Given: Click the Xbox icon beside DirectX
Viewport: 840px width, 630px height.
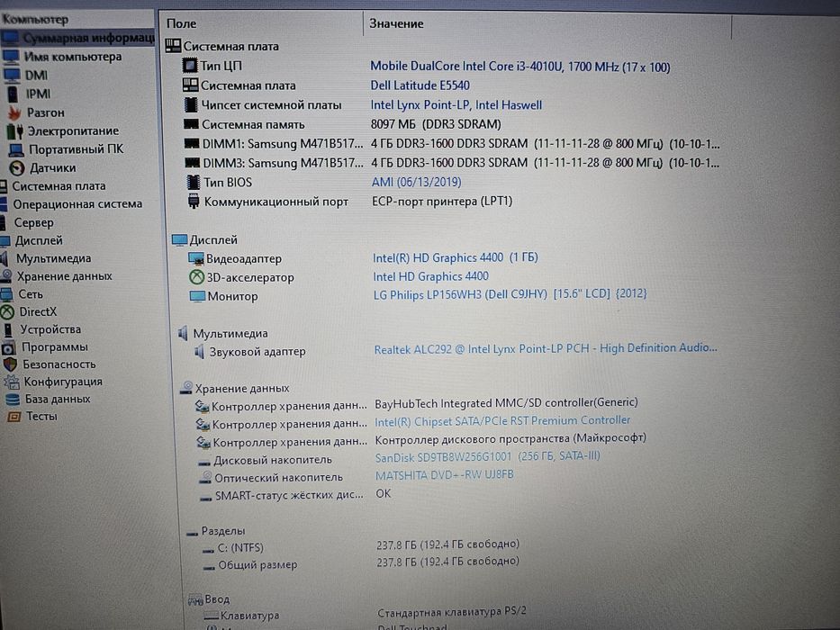Looking at the screenshot, I should tap(7, 311).
